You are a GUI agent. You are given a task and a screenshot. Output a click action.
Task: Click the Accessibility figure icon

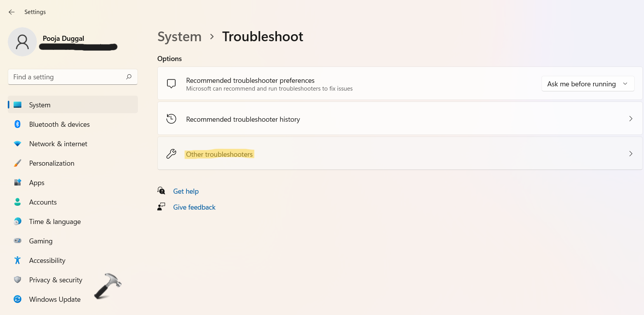(17, 260)
